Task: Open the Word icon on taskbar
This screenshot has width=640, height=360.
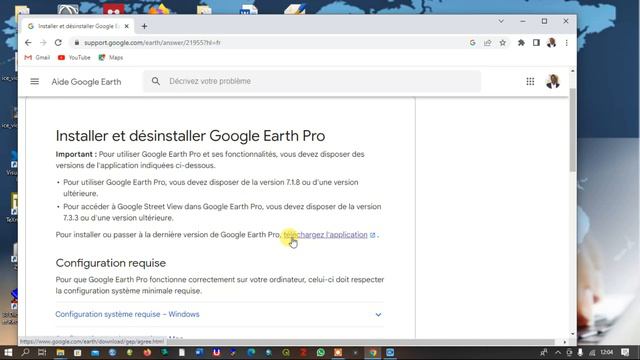Action: pyautogui.click(x=199, y=352)
